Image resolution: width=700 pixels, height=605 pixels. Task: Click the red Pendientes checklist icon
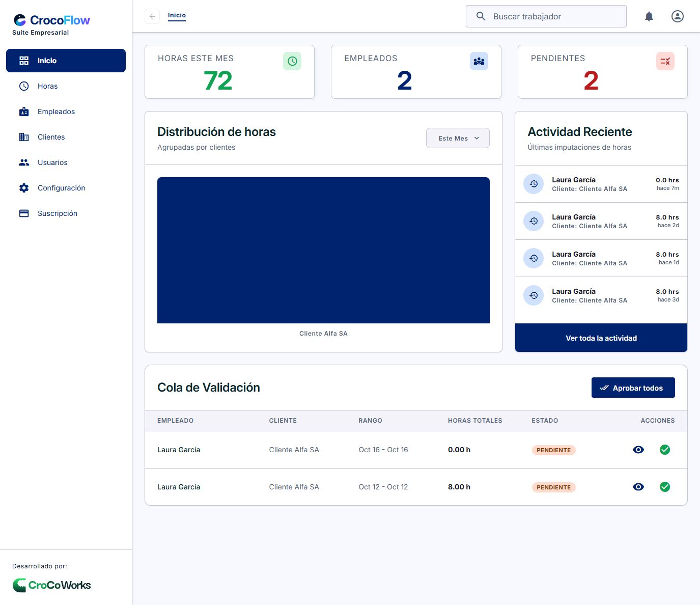point(665,61)
